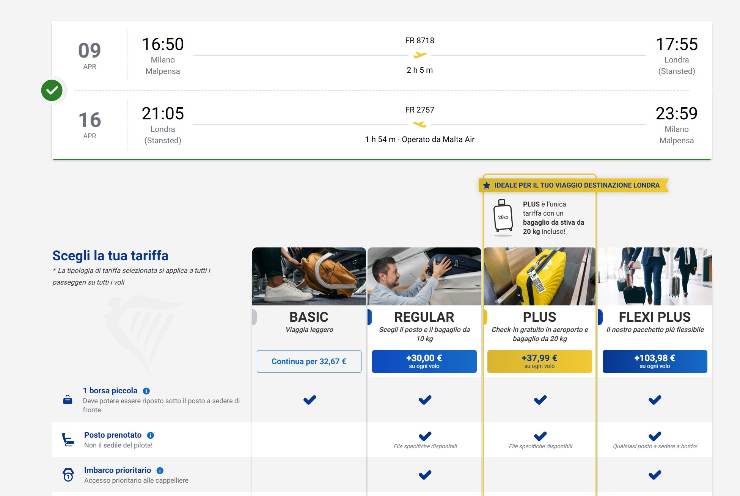Screen dimensions: 740x496
Task: Click the green checkmark flight-selected icon
Action: (x=52, y=91)
